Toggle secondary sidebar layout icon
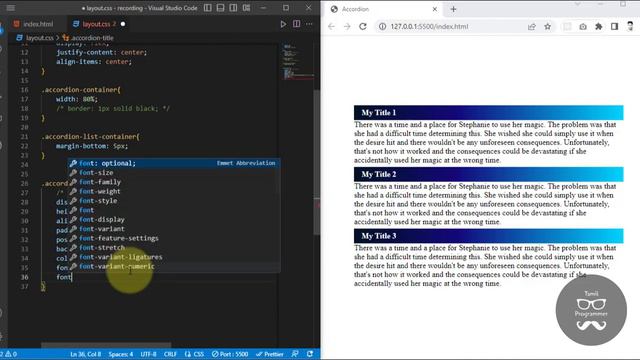Screen dimensions: 640x360 [233, 8]
